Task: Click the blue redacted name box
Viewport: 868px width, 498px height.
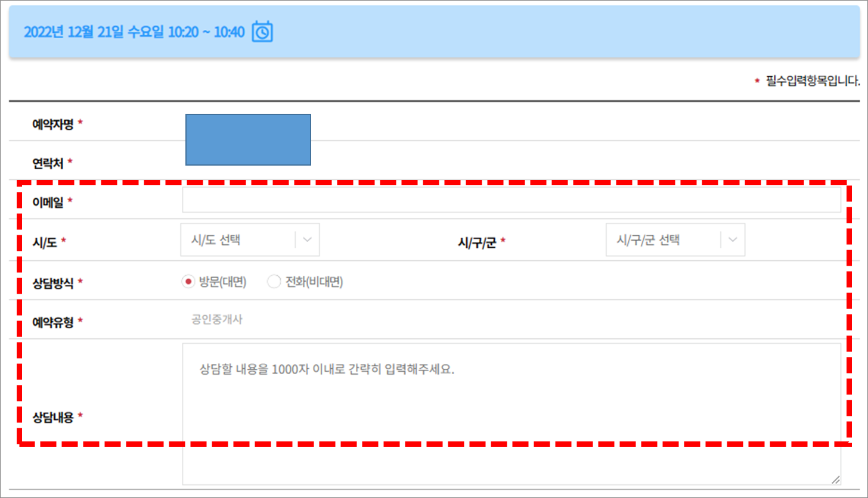Action: (x=249, y=139)
